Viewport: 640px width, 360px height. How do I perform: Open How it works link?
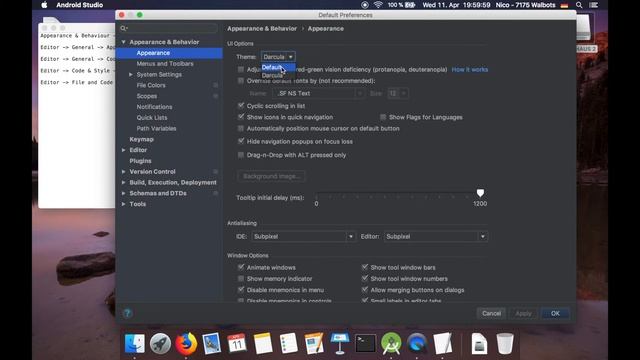[x=469, y=70]
